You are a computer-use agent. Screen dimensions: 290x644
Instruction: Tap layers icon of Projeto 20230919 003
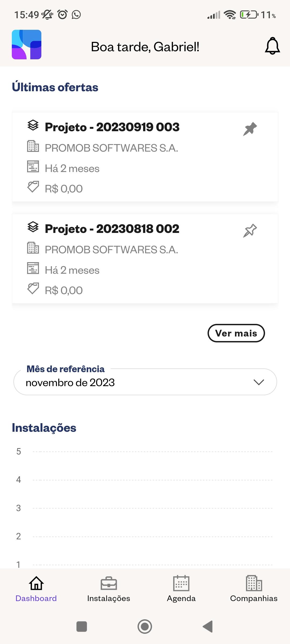coord(33,125)
